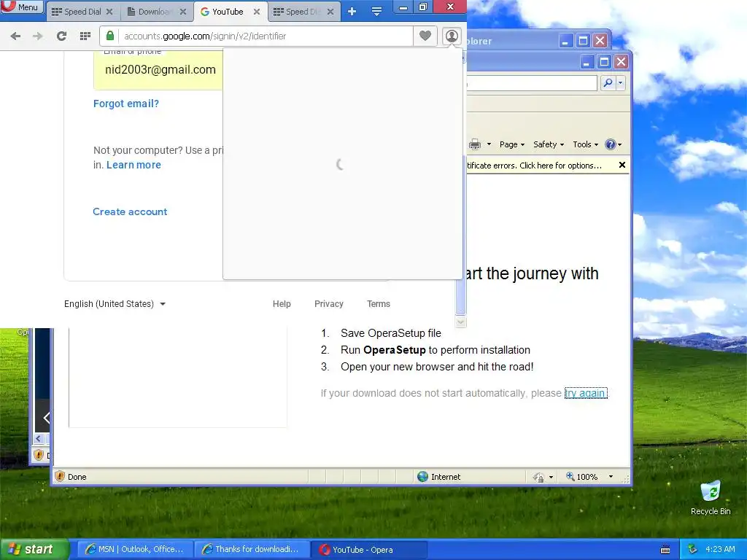Click the email field containing nid2003r@gmail.com
747x560 pixels.
coord(158,69)
